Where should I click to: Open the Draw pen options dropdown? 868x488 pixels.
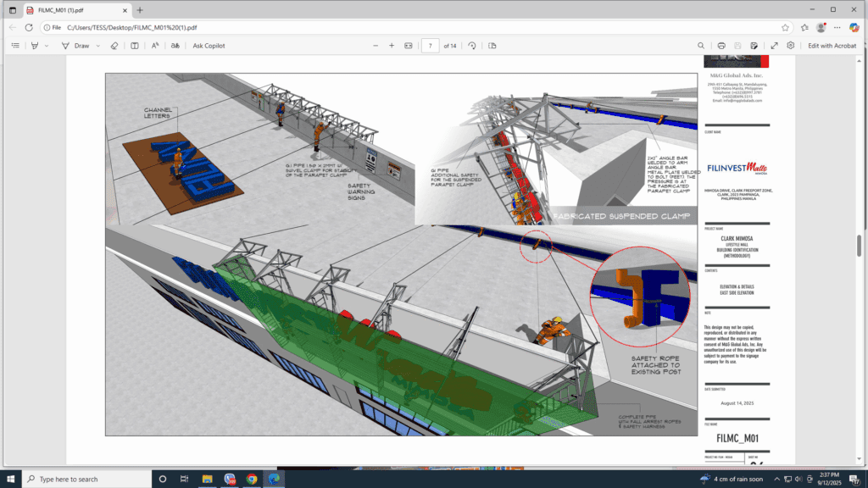97,45
